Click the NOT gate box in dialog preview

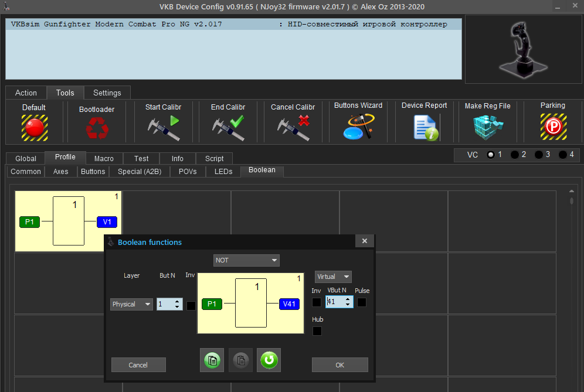(250, 303)
